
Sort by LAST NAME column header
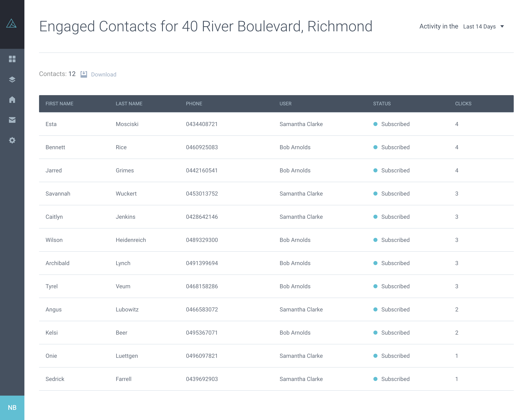coord(129,103)
